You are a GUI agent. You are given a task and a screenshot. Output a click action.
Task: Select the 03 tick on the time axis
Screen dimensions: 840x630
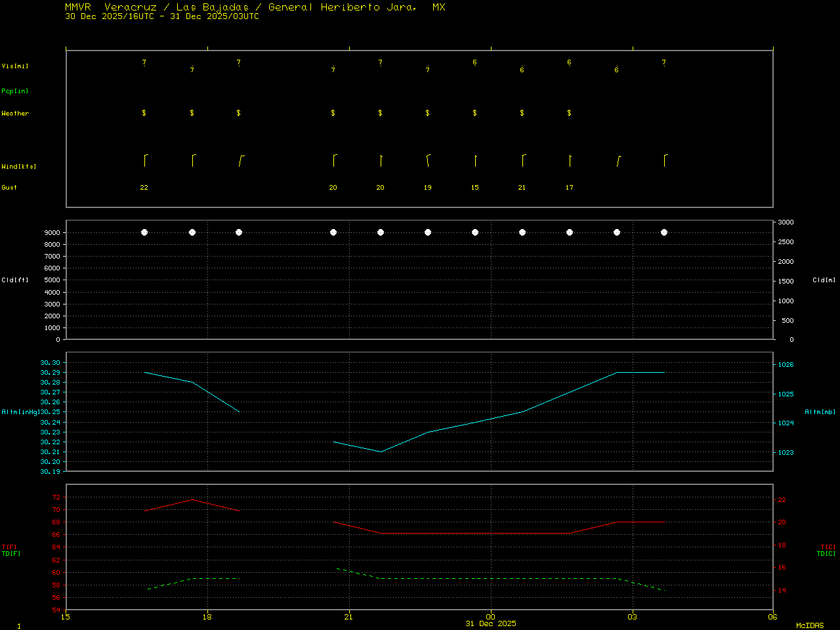point(633,616)
